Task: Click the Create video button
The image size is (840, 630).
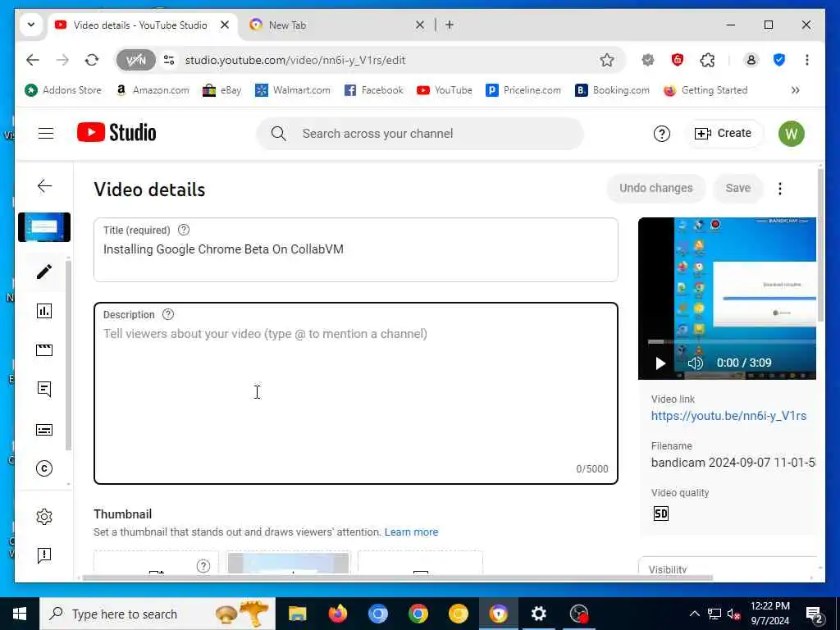Action: point(723,134)
